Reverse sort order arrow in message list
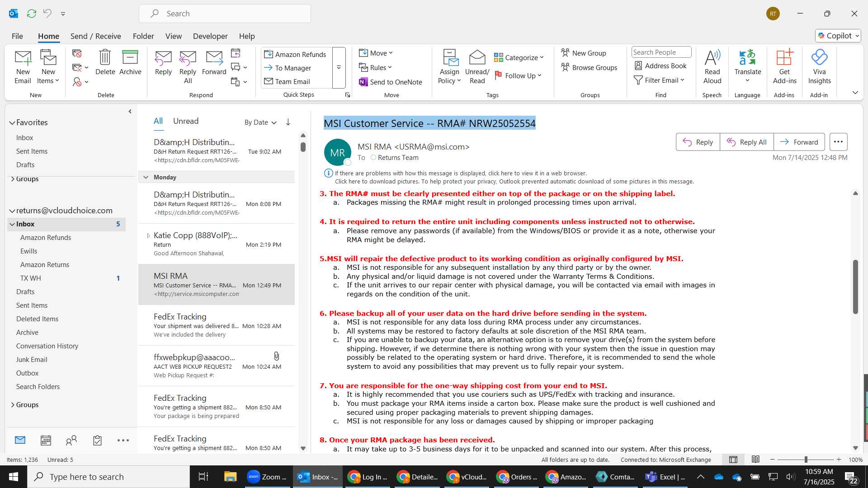Screen dimensions: 868x488 pyautogui.click(x=288, y=122)
